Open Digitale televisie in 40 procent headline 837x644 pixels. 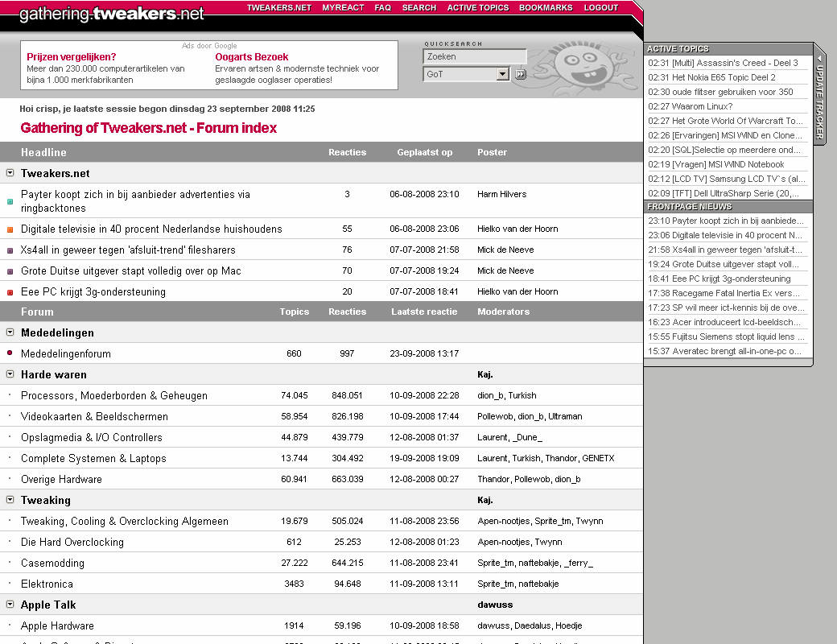pyautogui.click(x=151, y=229)
